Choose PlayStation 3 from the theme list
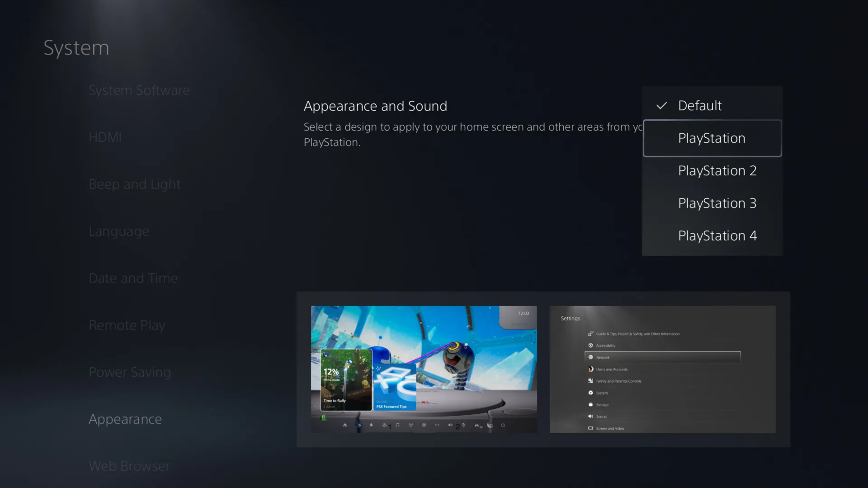This screenshot has width=868, height=488. tap(717, 203)
